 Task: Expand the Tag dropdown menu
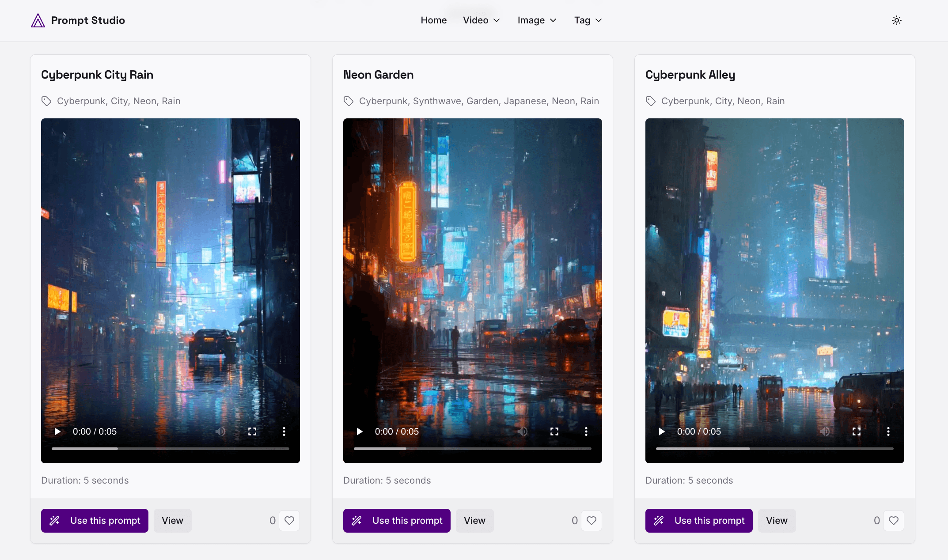coord(588,20)
